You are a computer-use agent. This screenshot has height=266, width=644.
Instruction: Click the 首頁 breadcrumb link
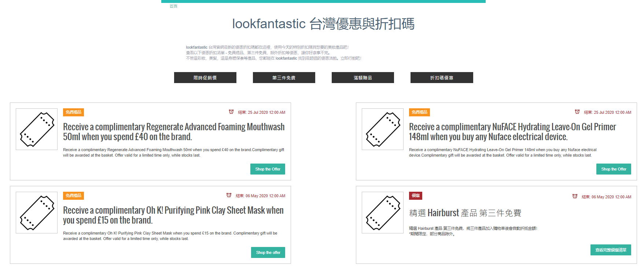[173, 6]
